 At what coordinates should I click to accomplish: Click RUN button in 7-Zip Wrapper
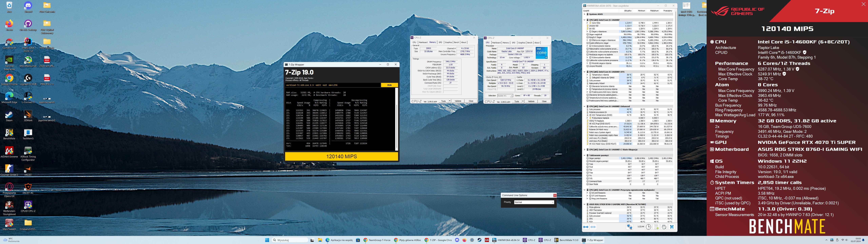point(389,85)
